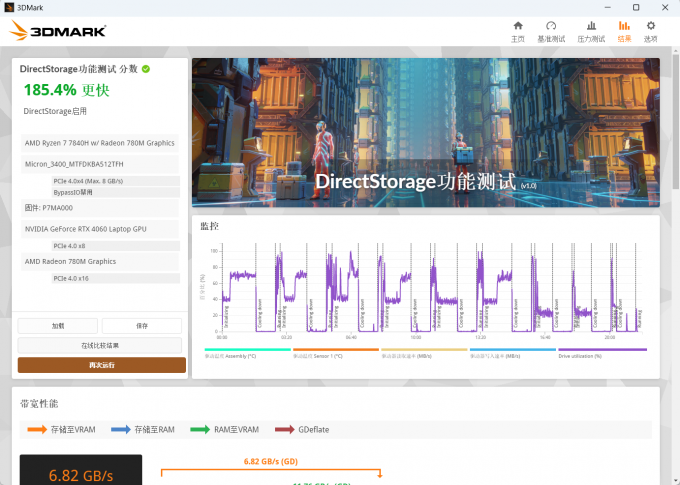This screenshot has height=485, width=680.
Task: Click the GDeflate red arrow legend
Action: [306, 429]
